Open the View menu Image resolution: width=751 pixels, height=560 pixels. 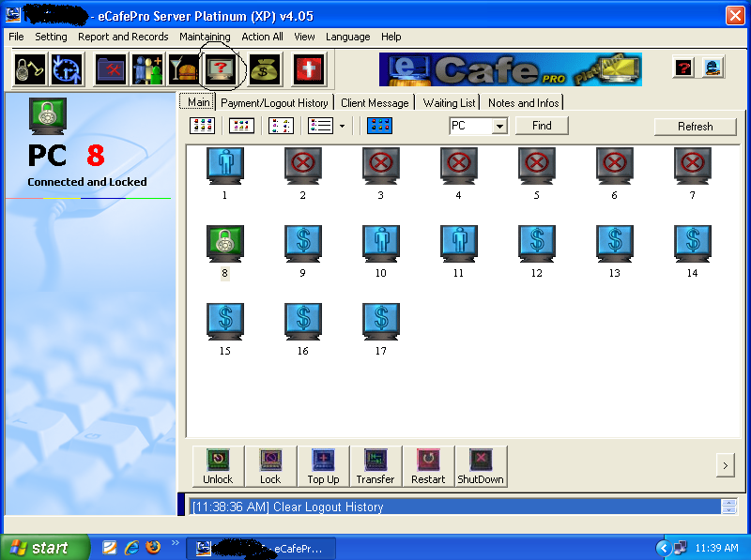coord(304,37)
